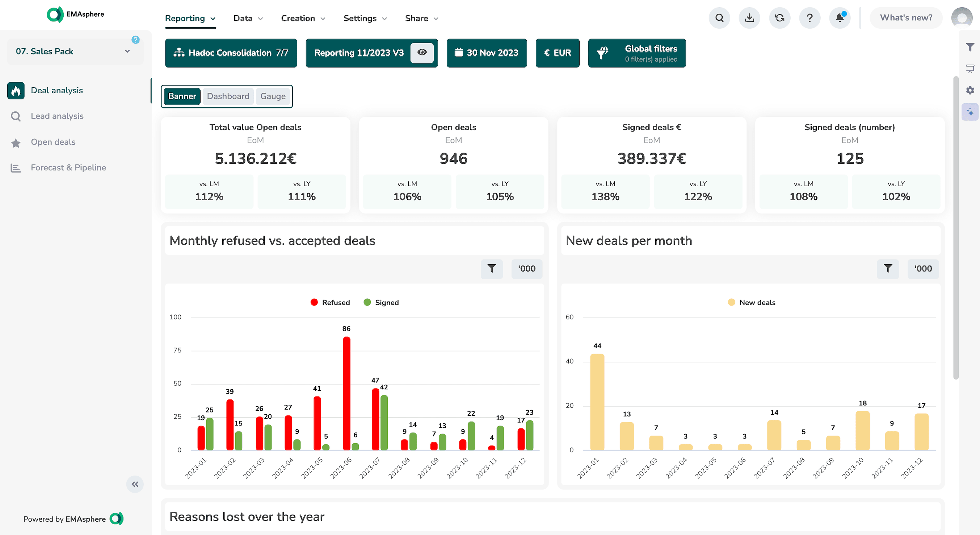The image size is (980, 535).
Task: Open the EUR currency selector
Action: tap(558, 53)
